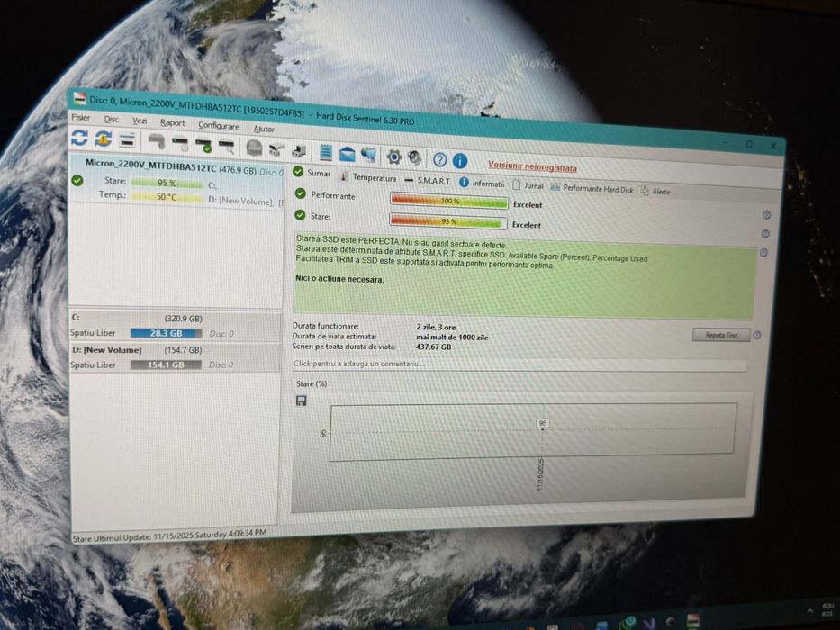Viewport: 840px width, 630px height.
Task: Click the disk icon with green checkmark
Action: pos(203,145)
